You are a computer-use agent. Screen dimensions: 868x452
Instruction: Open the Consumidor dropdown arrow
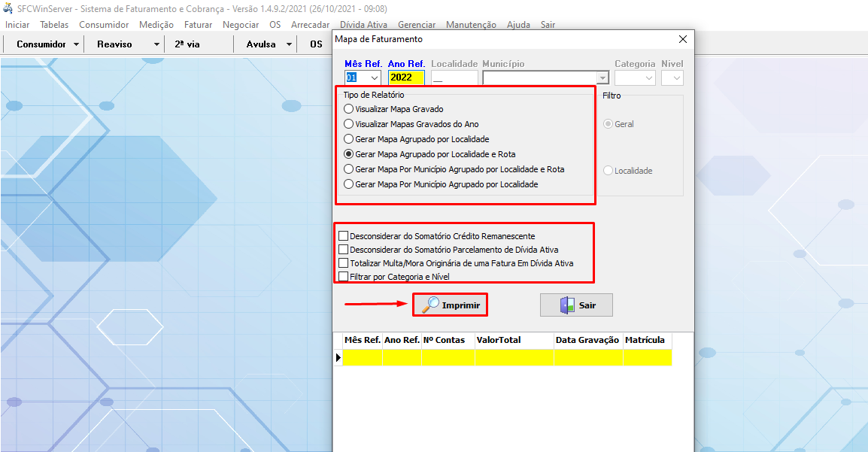click(77, 44)
